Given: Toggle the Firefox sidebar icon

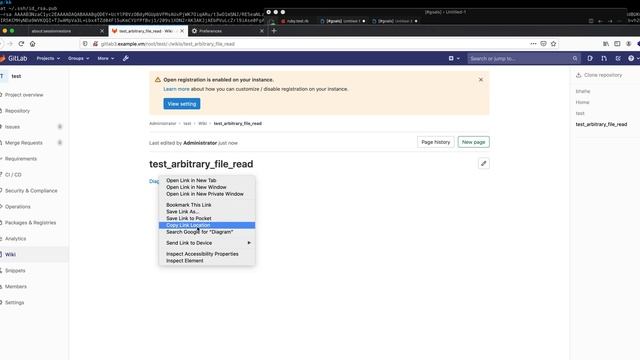Looking at the screenshot, I should pos(617,44).
